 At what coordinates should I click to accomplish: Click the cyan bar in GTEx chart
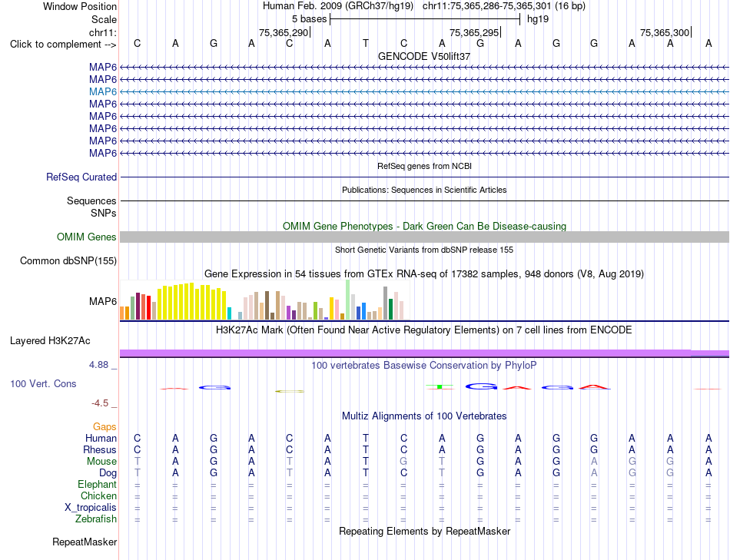click(x=229, y=313)
